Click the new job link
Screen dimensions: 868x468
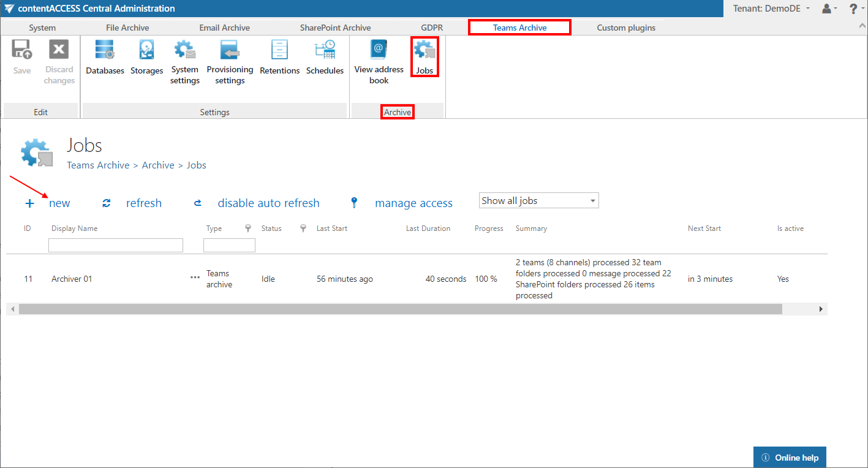pos(59,203)
